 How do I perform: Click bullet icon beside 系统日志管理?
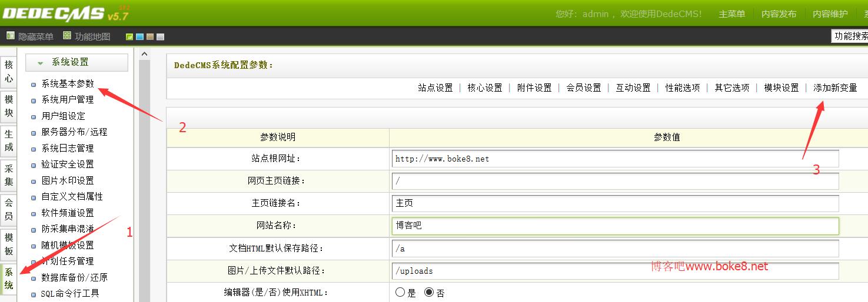[34, 149]
